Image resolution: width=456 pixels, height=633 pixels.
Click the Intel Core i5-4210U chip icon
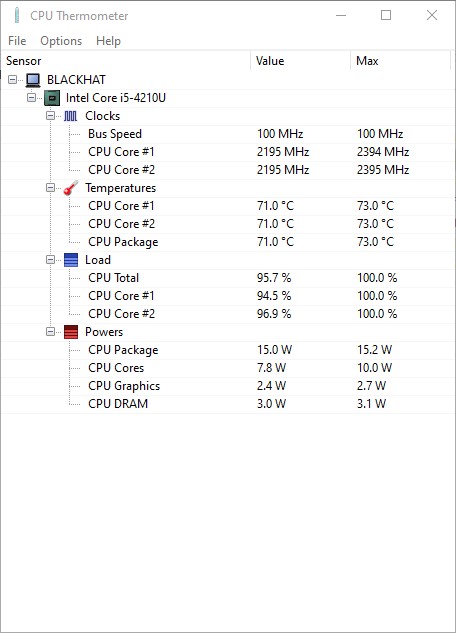[52, 98]
